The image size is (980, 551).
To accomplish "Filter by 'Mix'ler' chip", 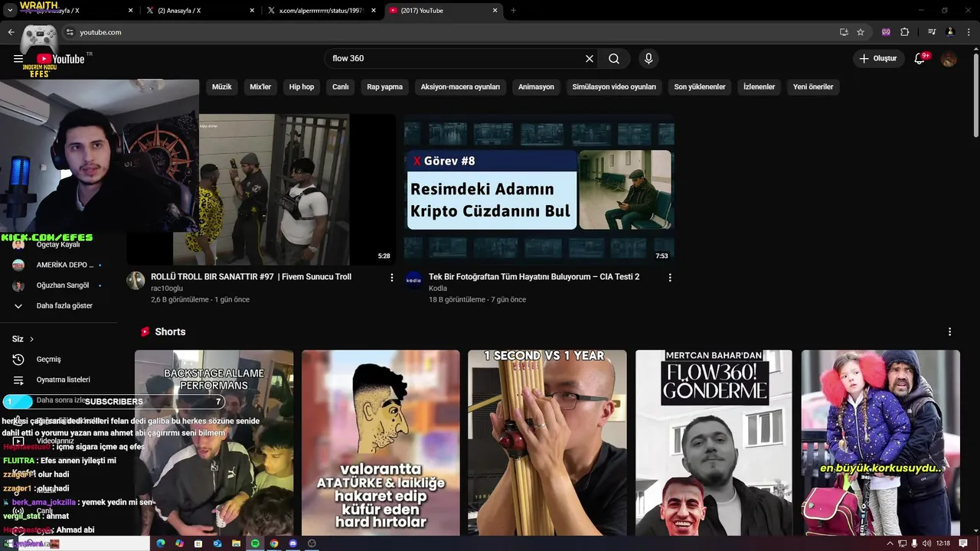I will pyautogui.click(x=260, y=87).
